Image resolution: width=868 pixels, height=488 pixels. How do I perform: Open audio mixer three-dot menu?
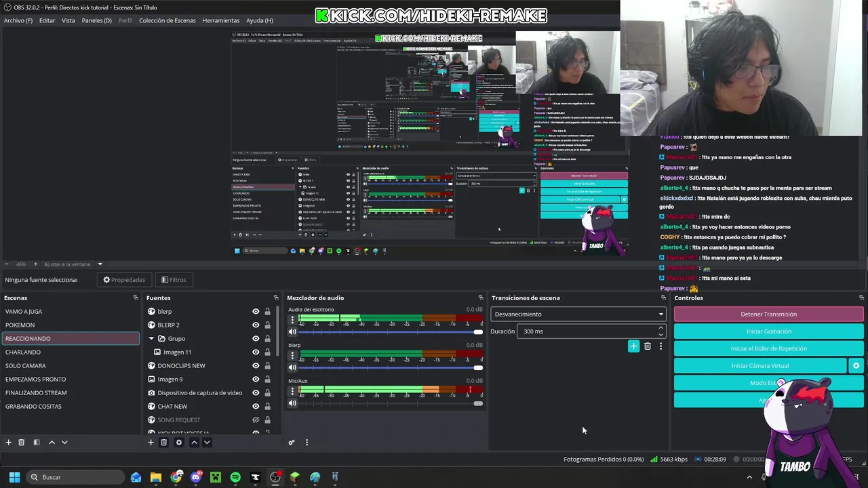(307, 443)
